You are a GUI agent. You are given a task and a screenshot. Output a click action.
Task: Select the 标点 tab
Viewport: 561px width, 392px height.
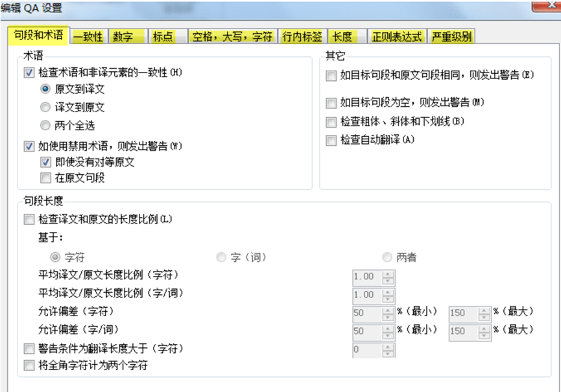(167, 36)
